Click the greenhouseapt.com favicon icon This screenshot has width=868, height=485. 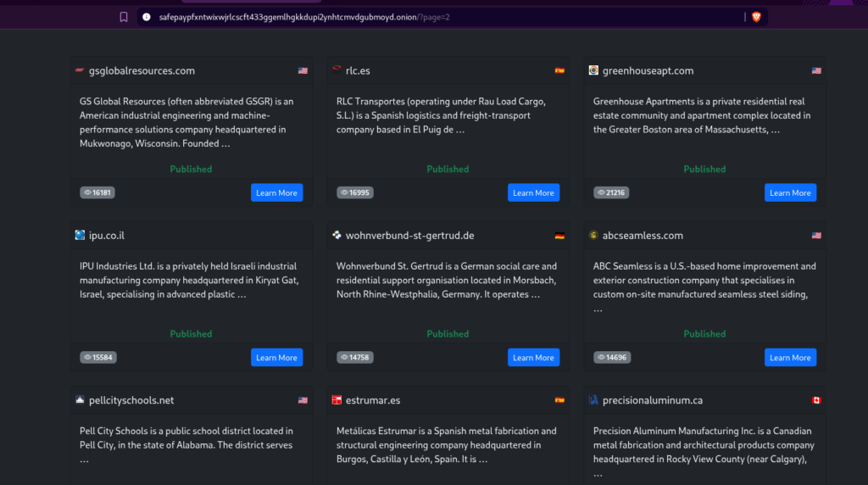click(593, 71)
